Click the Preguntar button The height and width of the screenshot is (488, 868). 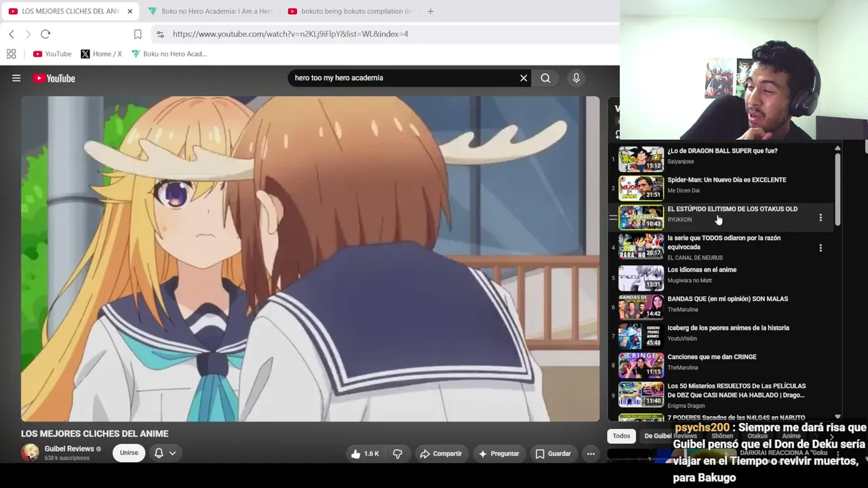click(498, 453)
